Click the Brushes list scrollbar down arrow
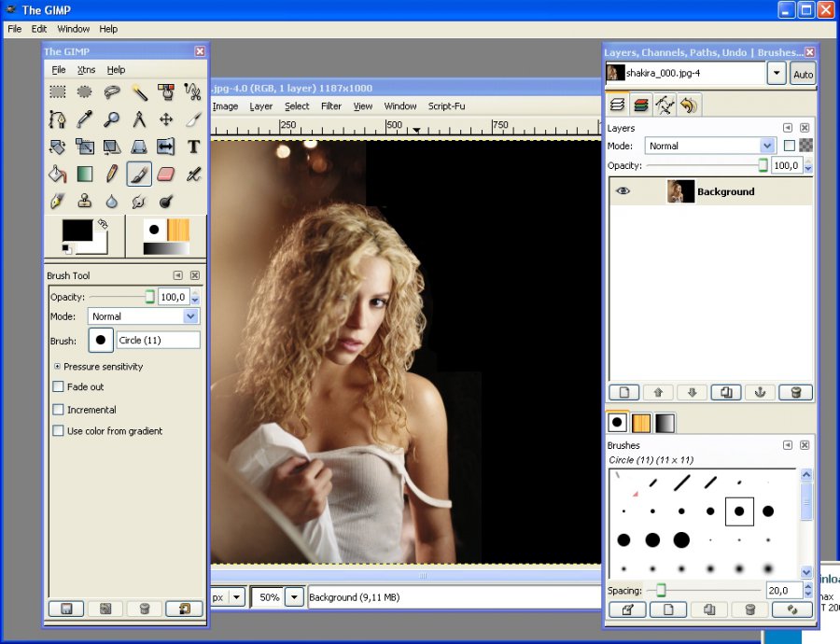Screen dimensions: 840x644 click(x=805, y=572)
